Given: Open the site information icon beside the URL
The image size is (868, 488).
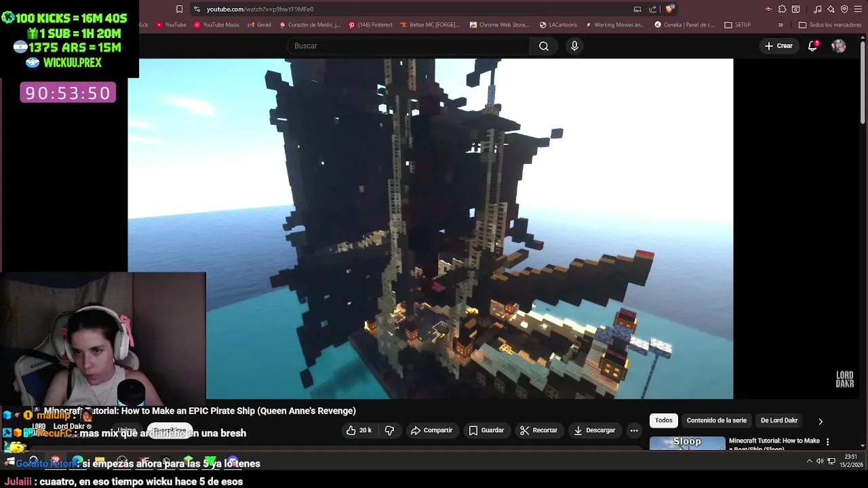Looking at the screenshot, I should [197, 9].
